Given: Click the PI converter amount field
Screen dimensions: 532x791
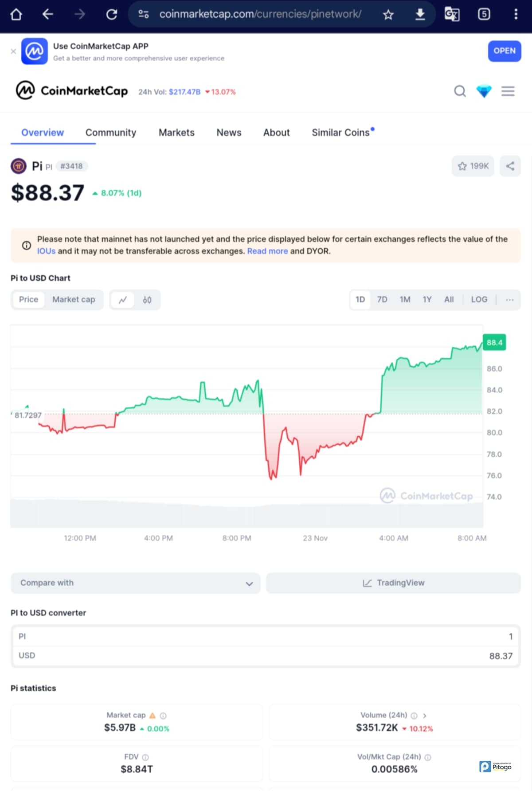Looking at the screenshot, I should pos(266,636).
